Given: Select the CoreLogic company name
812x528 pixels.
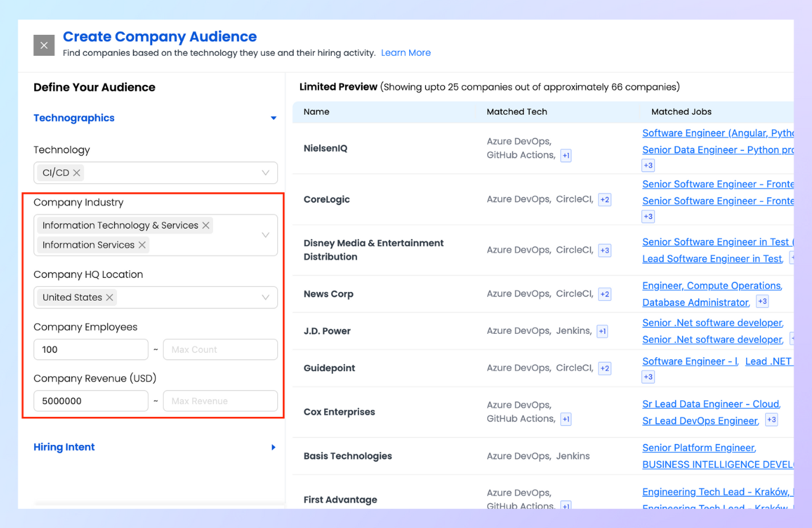Looking at the screenshot, I should click(x=327, y=200).
